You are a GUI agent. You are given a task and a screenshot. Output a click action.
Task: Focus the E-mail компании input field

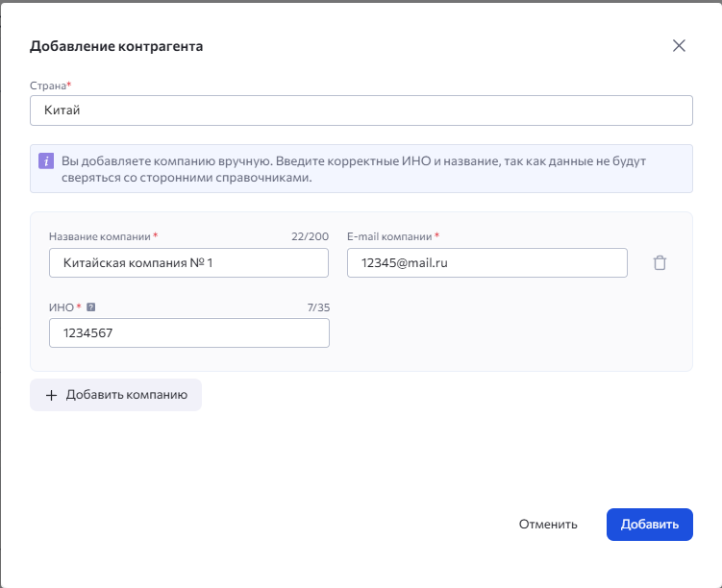(x=486, y=262)
